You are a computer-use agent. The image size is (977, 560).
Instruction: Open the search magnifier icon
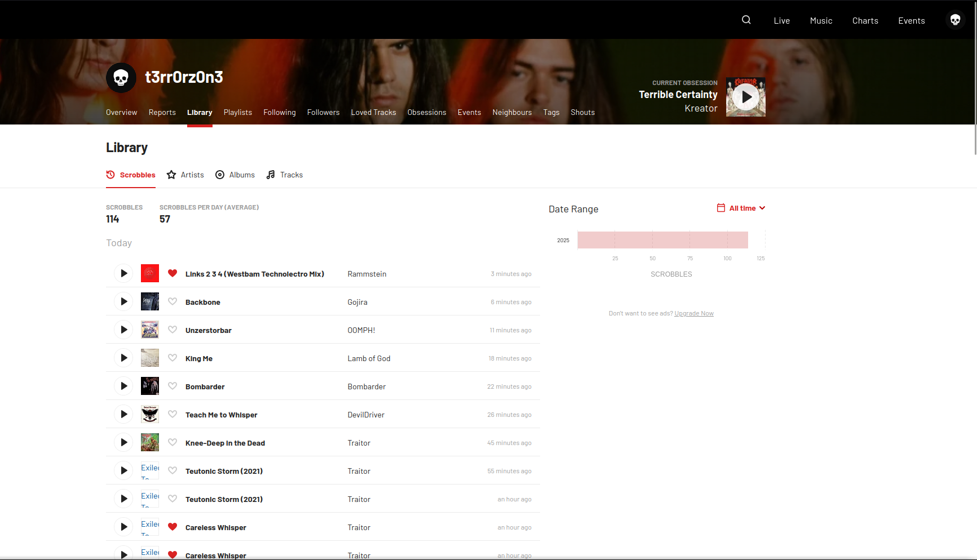click(746, 20)
